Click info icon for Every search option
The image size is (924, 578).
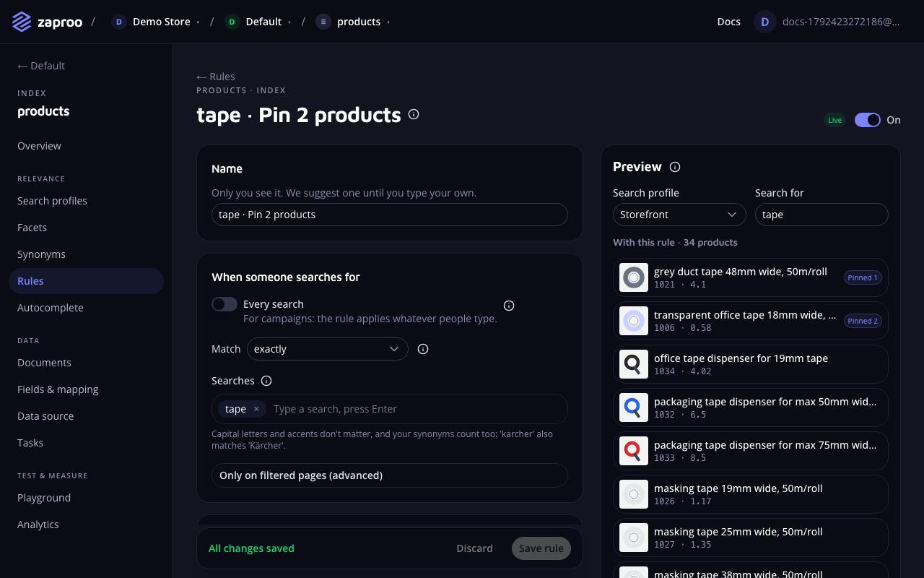coord(509,306)
